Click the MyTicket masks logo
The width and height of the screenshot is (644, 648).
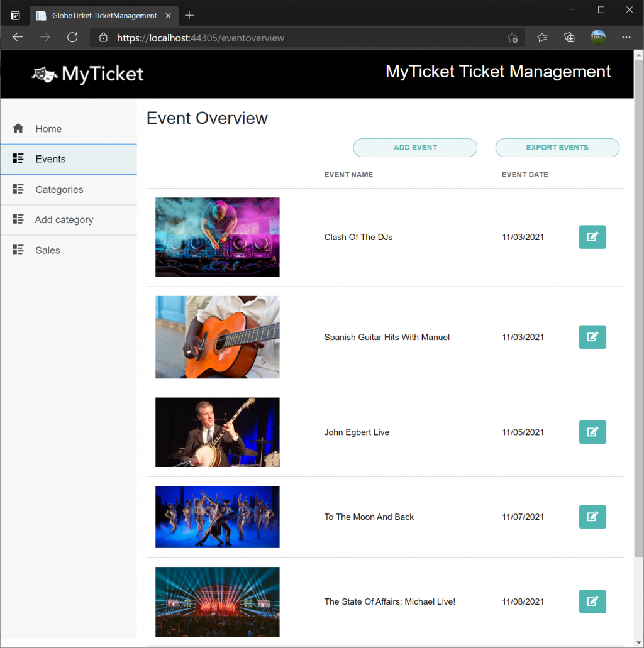45,74
